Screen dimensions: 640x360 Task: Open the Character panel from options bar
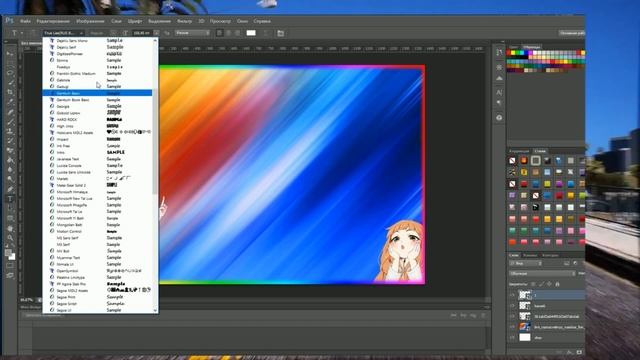click(280, 33)
